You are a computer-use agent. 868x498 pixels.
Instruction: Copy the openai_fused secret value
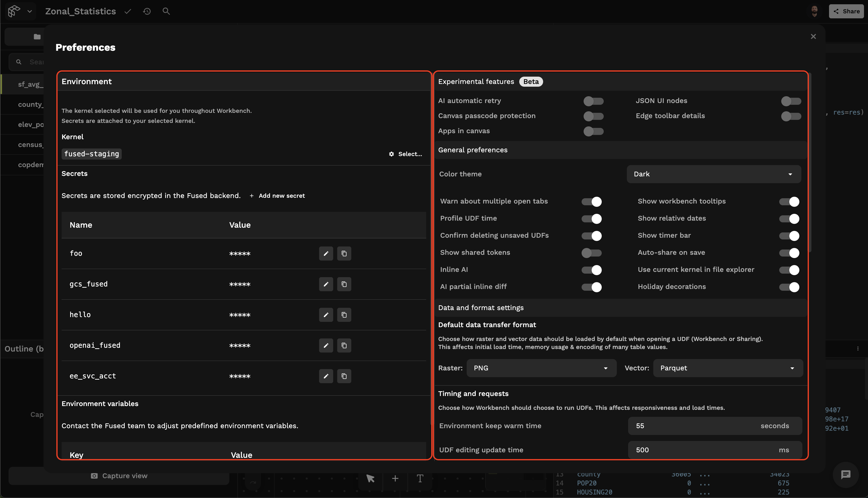coord(344,345)
